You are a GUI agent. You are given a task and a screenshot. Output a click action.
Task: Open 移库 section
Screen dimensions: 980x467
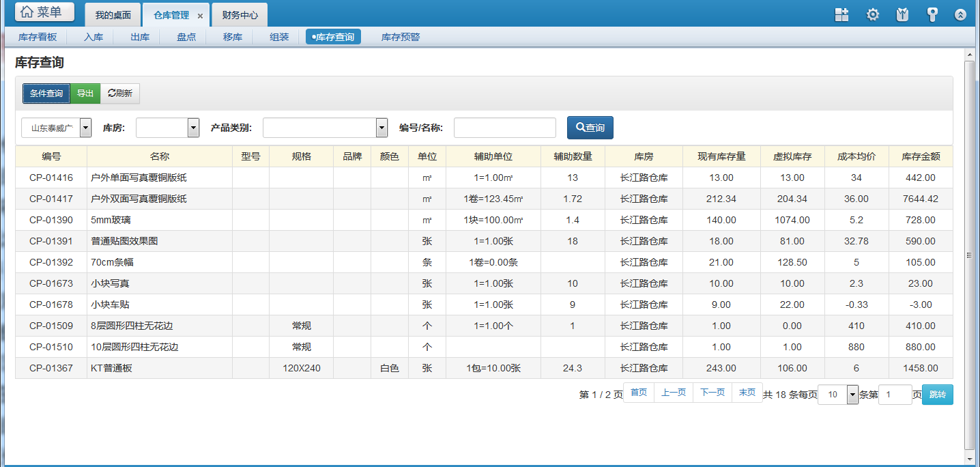(233, 37)
